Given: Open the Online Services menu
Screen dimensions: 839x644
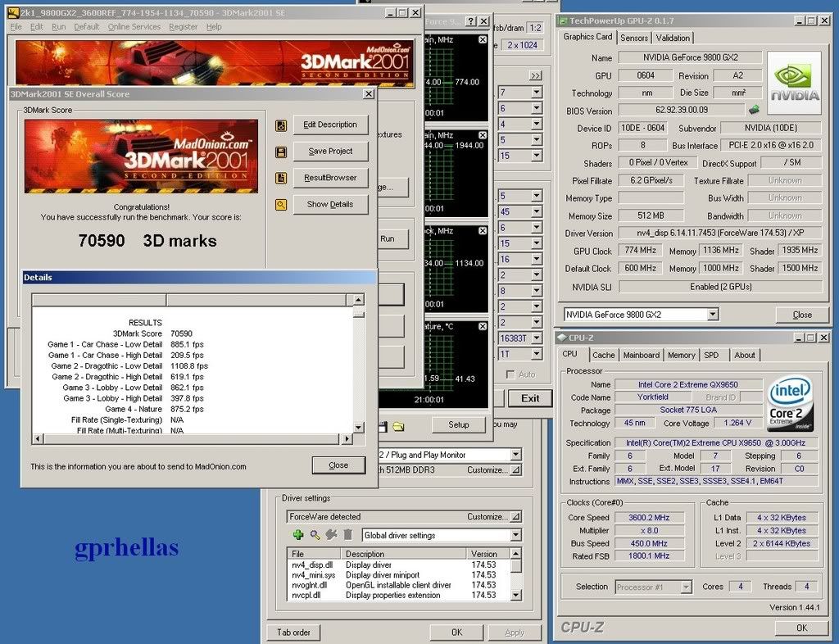Looking at the screenshot, I should click(x=134, y=27).
